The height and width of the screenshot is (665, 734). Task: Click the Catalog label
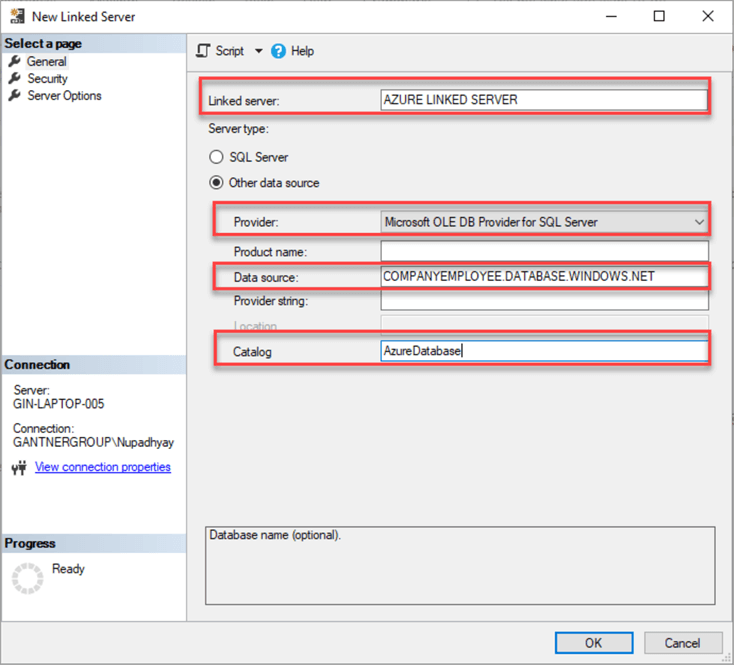pyautogui.click(x=252, y=352)
